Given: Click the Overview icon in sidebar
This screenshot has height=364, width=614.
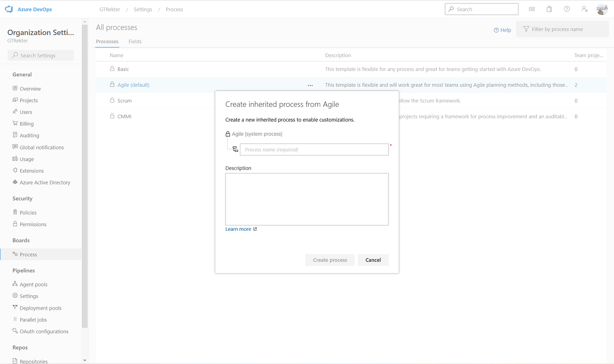Looking at the screenshot, I should point(15,88).
